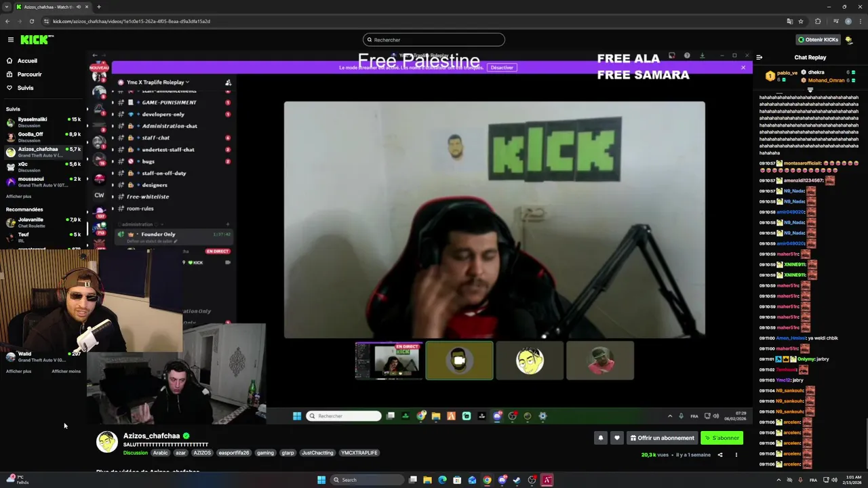Click Afficher plus under Suivis
868x488 pixels.
tap(18, 197)
